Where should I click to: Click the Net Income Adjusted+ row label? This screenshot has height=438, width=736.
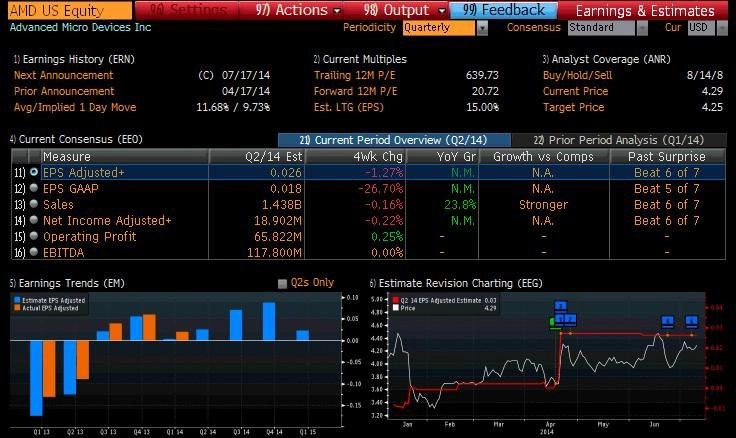(107, 221)
